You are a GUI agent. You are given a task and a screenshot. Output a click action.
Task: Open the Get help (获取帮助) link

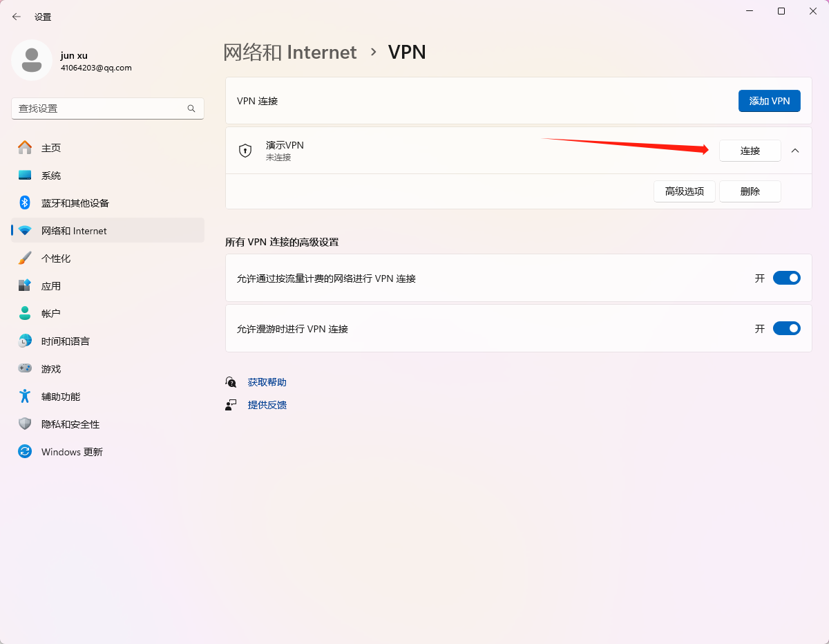(x=267, y=382)
